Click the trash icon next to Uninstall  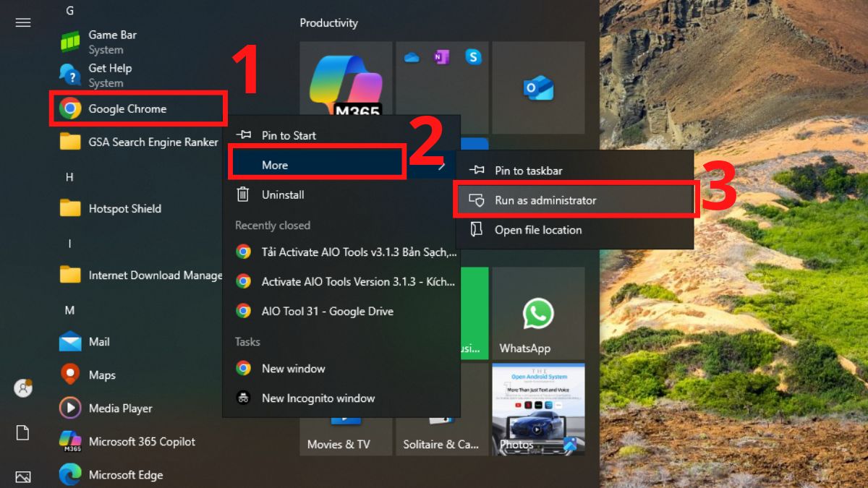244,194
